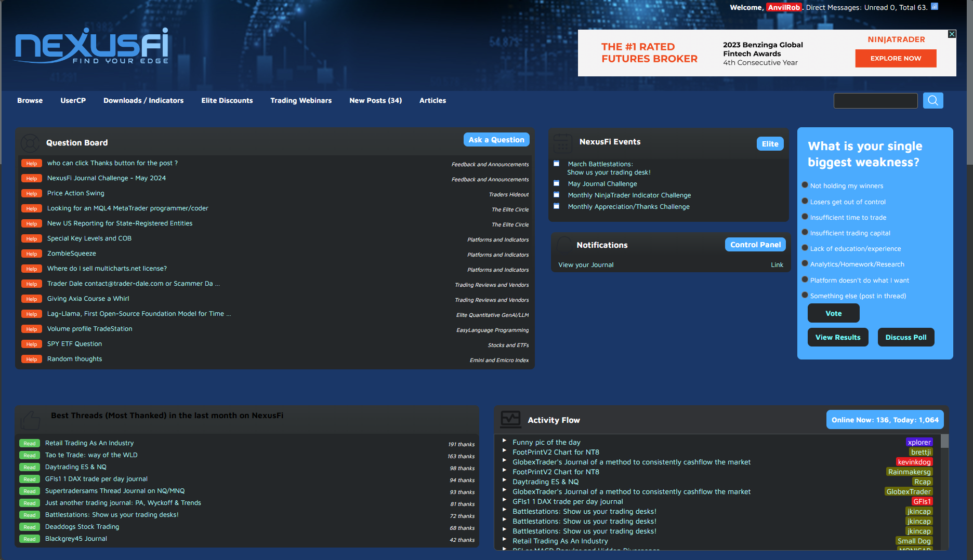The width and height of the screenshot is (973, 560).
Task: Click the Help badge beside Volume profile TradeStation
Action: (x=32, y=329)
